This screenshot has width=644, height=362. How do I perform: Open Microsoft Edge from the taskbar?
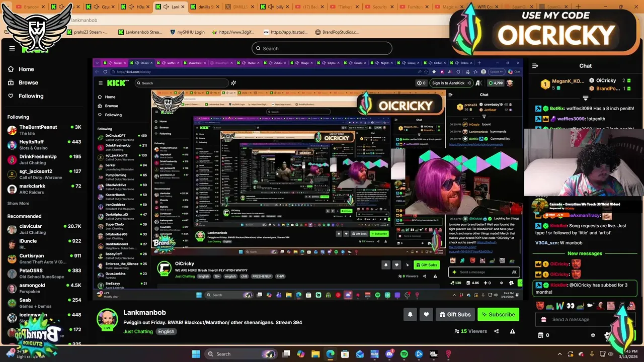[330, 354]
